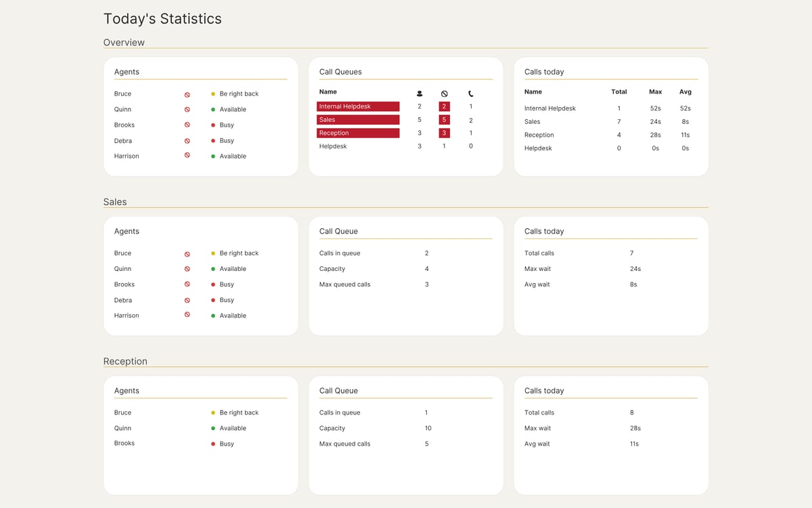Click Max queued calls value 3 in Sales
The height and width of the screenshot is (508, 812).
427,284
